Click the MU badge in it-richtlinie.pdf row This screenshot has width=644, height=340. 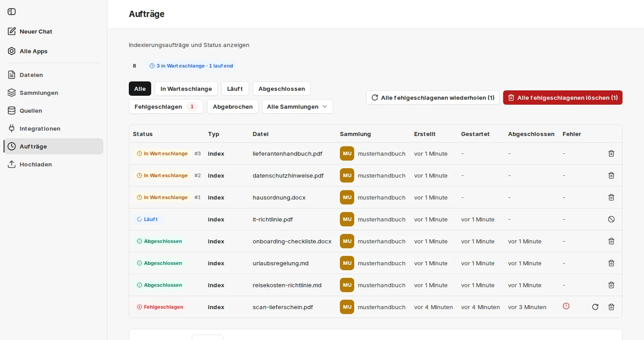tap(347, 219)
